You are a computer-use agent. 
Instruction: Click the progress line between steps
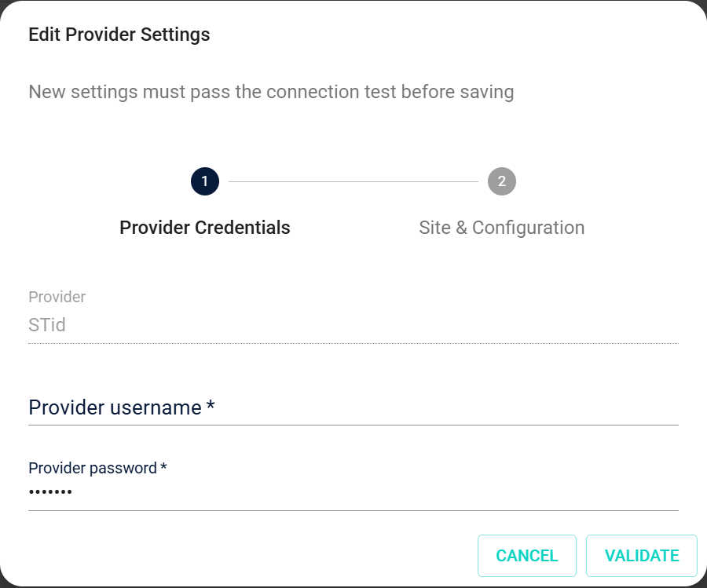353,181
